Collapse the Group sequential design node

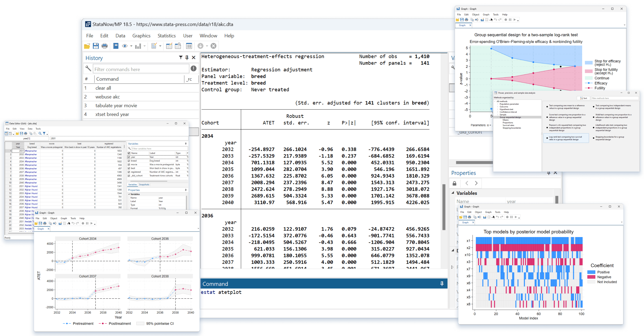point(498,117)
